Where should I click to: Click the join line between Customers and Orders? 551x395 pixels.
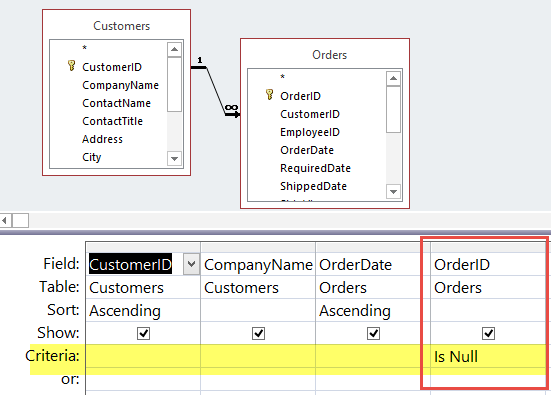tap(215, 90)
